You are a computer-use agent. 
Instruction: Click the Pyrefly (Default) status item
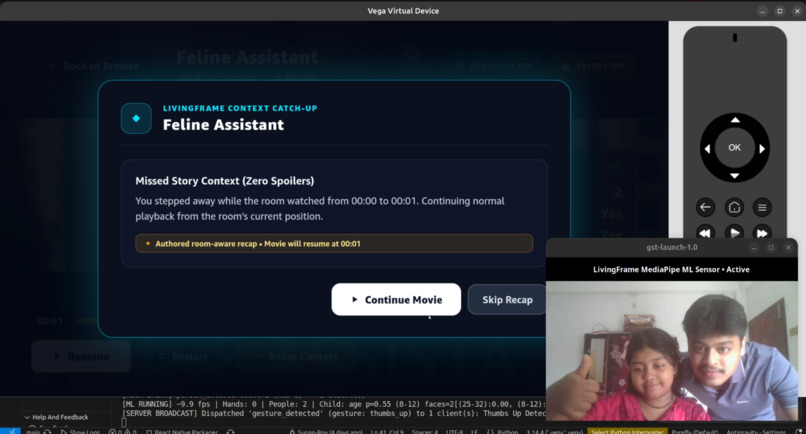[x=694, y=431]
